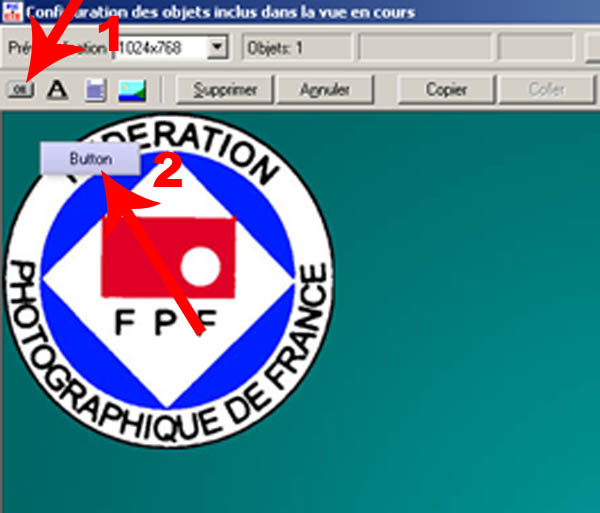Select the Button object on the canvas
The height and width of the screenshot is (513, 600).
coord(90,158)
